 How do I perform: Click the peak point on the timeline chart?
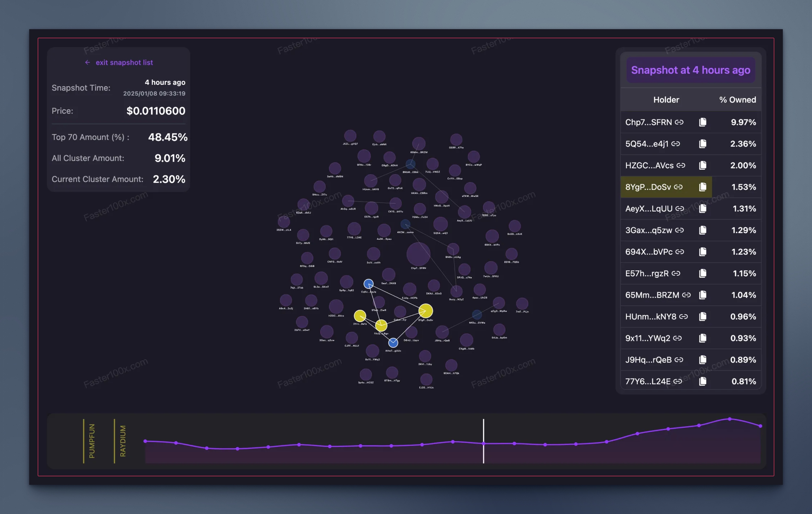(x=729, y=419)
